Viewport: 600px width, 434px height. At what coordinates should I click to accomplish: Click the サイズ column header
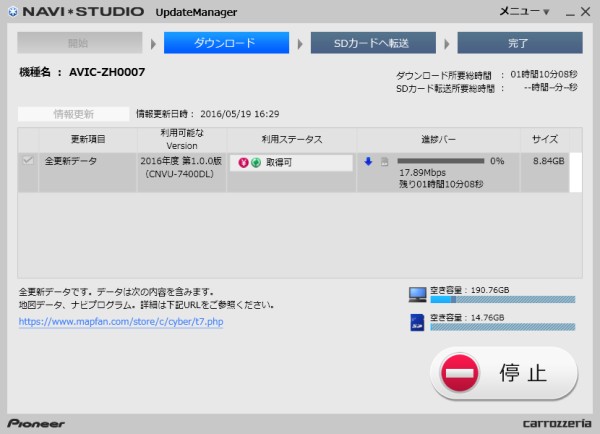545,139
